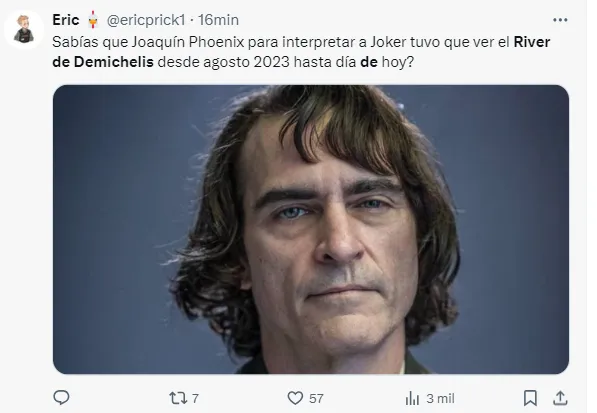The image size is (597, 413).
Task: Click the like count 57
Action: tap(316, 399)
